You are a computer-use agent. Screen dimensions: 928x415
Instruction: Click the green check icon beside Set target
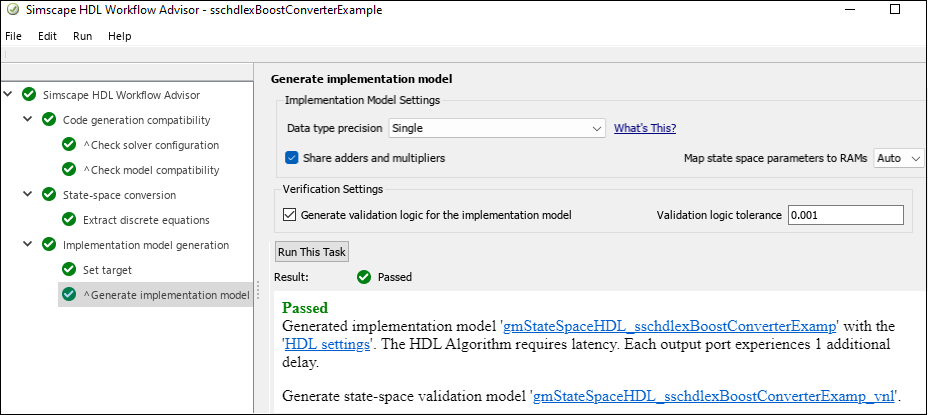point(69,270)
